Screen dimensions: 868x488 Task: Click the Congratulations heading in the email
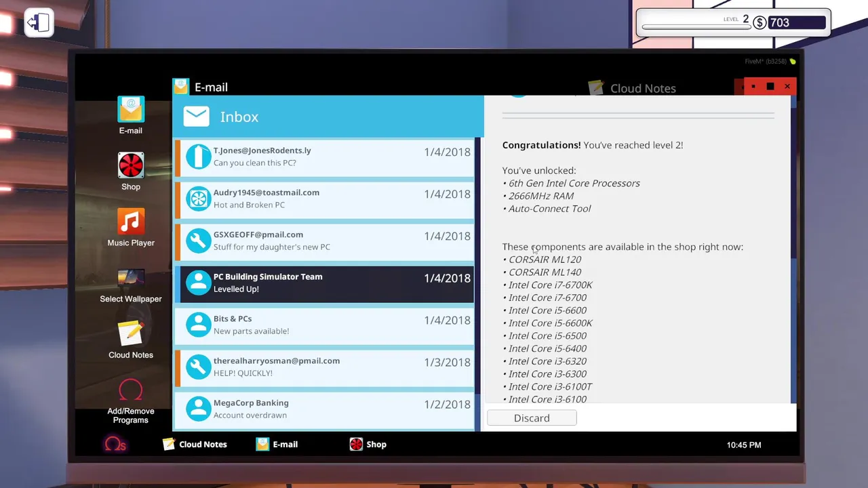541,145
